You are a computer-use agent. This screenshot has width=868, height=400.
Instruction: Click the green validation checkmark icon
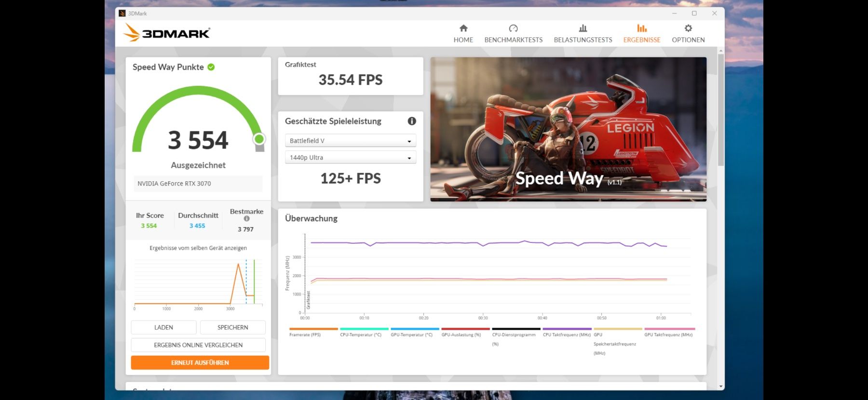click(211, 67)
